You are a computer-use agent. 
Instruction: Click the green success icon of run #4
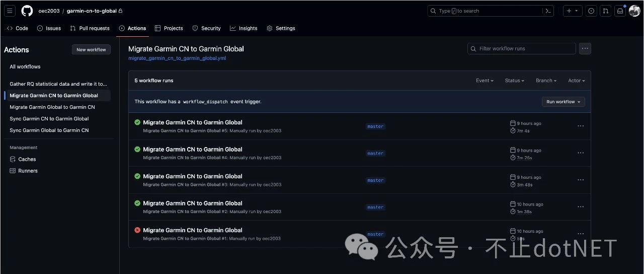(137, 149)
